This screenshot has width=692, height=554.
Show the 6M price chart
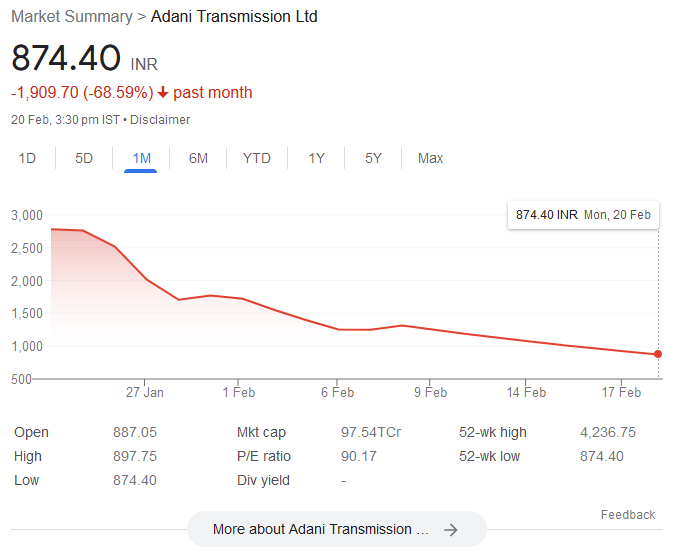pyautogui.click(x=198, y=158)
